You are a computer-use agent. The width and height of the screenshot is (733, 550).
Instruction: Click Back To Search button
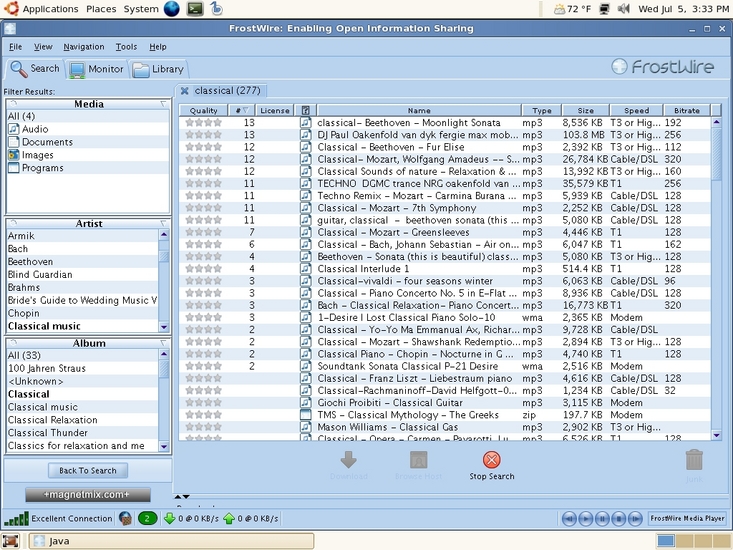pos(88,471)
